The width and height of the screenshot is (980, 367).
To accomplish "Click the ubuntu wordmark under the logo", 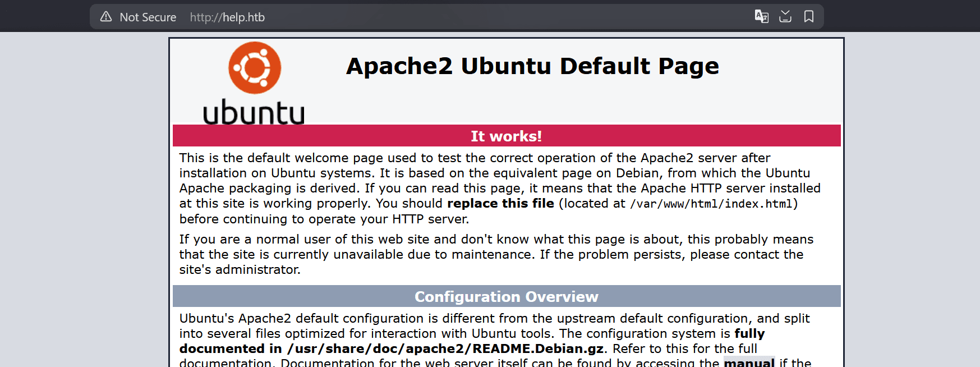I will pyautogui.click(x=254, y=112).
